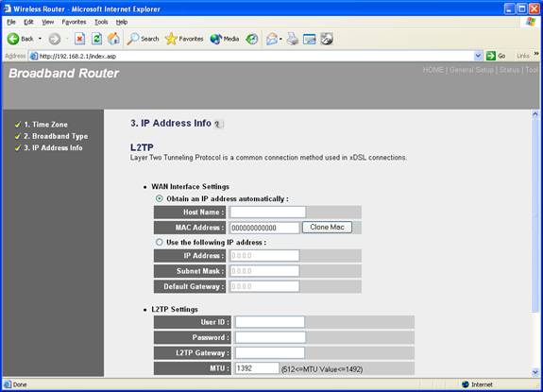Click the Back arrow icon

13,39
